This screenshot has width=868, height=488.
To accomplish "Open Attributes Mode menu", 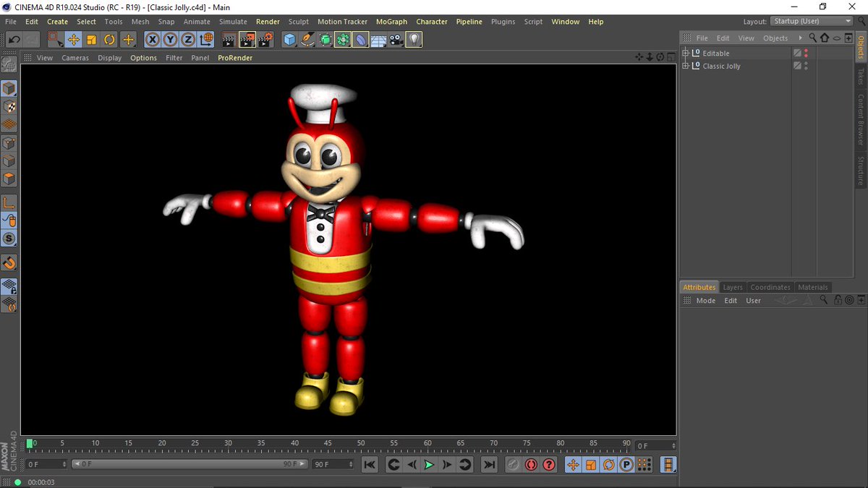I will point(706,301).
